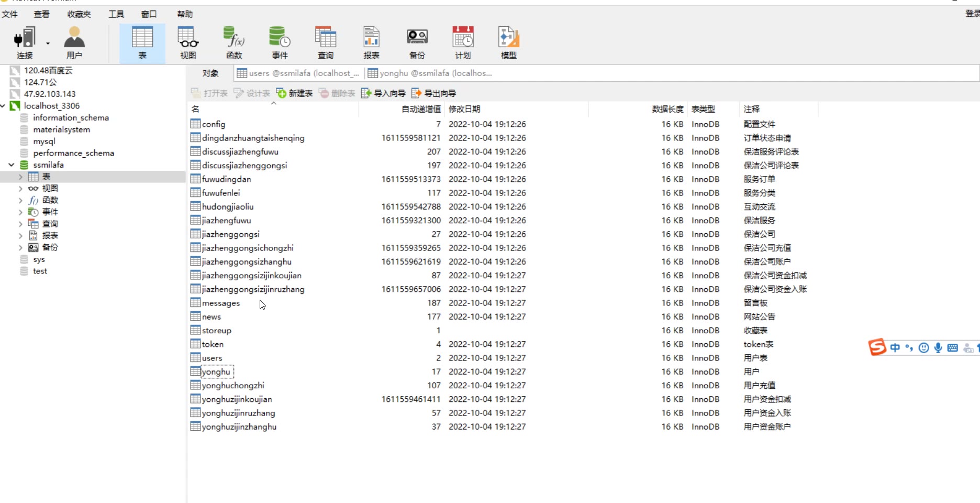Expand the 事件 (Events) tree node
Image resolution: width=980 pixels, height=503 pixels.
20,212
